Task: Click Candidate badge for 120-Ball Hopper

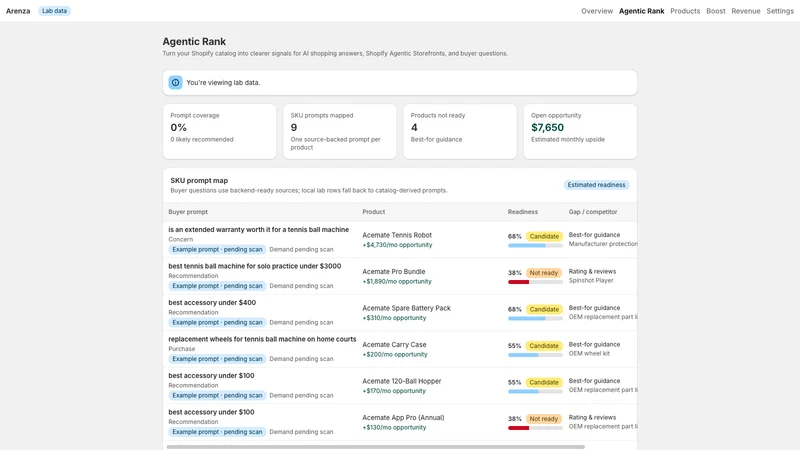Action: pos(544,382)
